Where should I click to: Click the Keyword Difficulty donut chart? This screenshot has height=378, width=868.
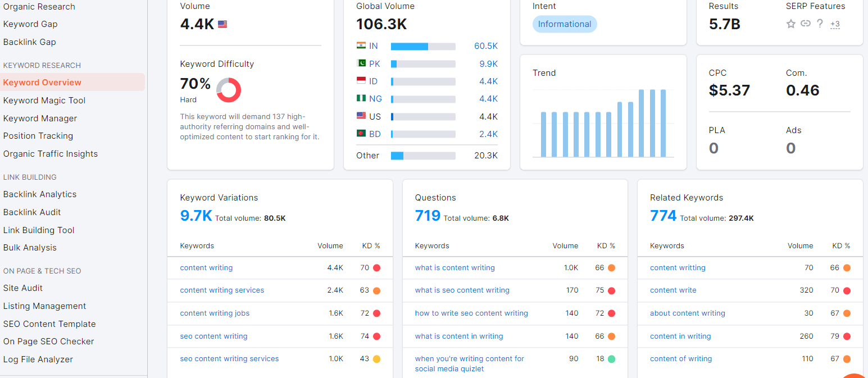(x=229, y=90)
